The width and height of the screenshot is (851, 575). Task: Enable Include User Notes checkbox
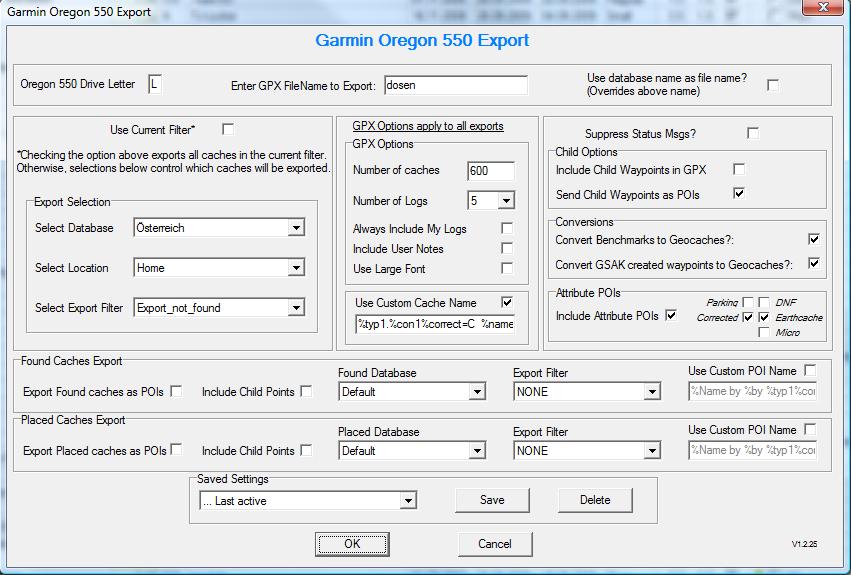tap(507, 249)
